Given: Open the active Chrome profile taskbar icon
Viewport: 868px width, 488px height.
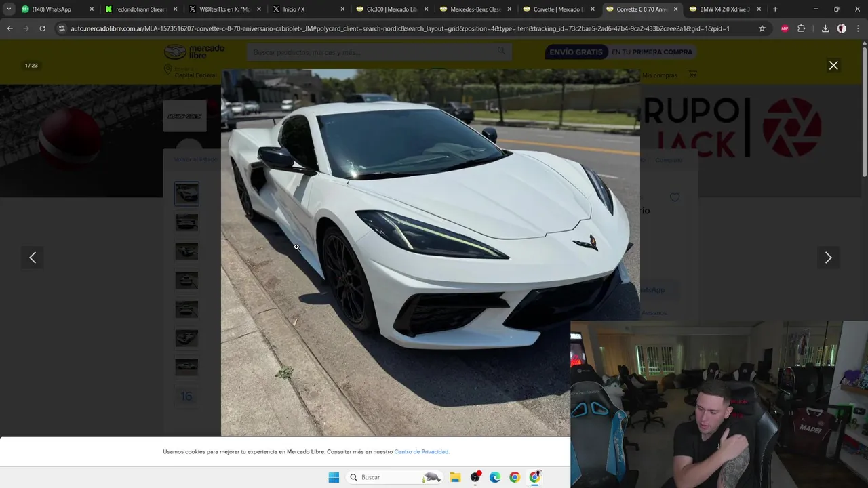Looking at the screenshot, I should [x=535, y=477].
